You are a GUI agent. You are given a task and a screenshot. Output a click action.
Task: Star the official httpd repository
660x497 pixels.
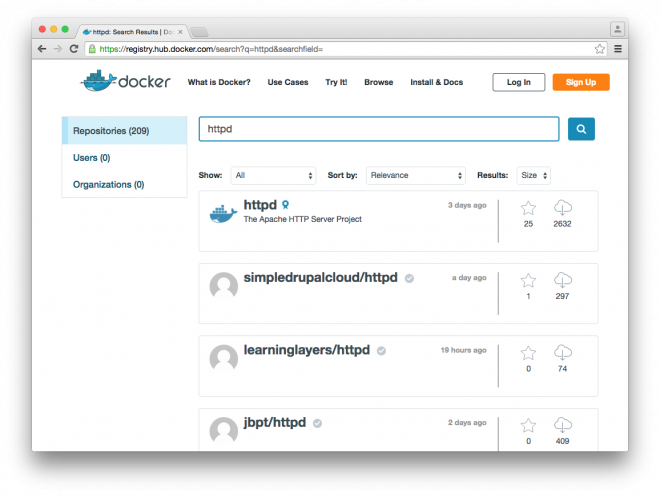(x=528, y=208)
